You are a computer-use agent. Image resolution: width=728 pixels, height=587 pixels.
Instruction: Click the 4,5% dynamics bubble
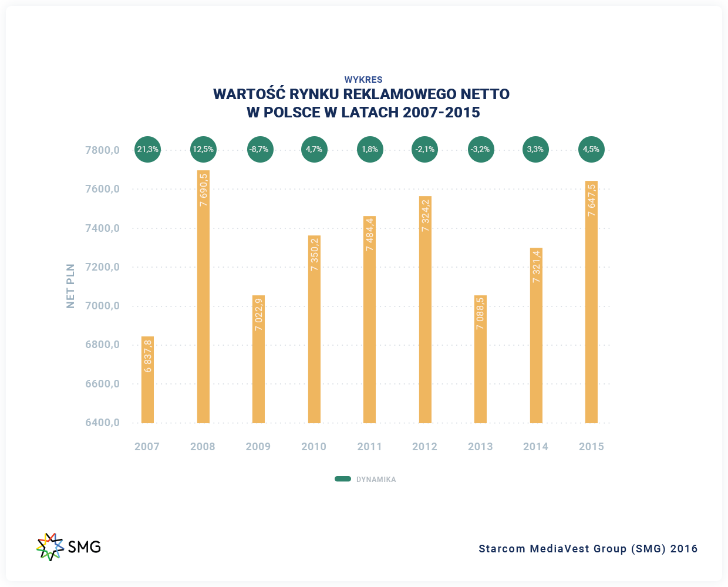click(x=591, y=149)
